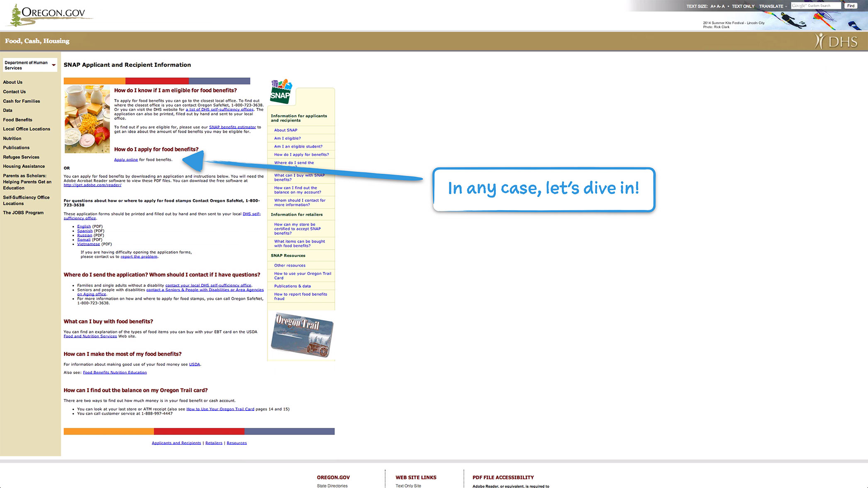
Task: Select Local Office Locations in sidebar
Action: pyautogui.click(x=27, y=129)
